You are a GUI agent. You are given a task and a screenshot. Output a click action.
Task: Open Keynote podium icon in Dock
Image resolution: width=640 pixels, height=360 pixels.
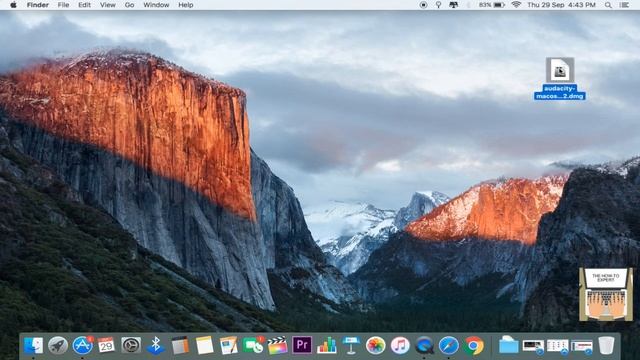(x=351, y=345)
